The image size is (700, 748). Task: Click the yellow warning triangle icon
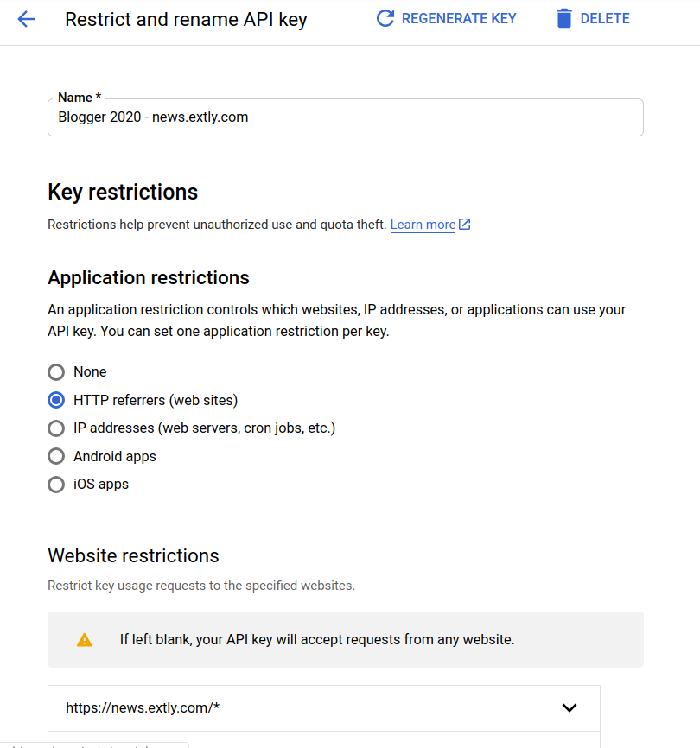click(x=85, y=640)
